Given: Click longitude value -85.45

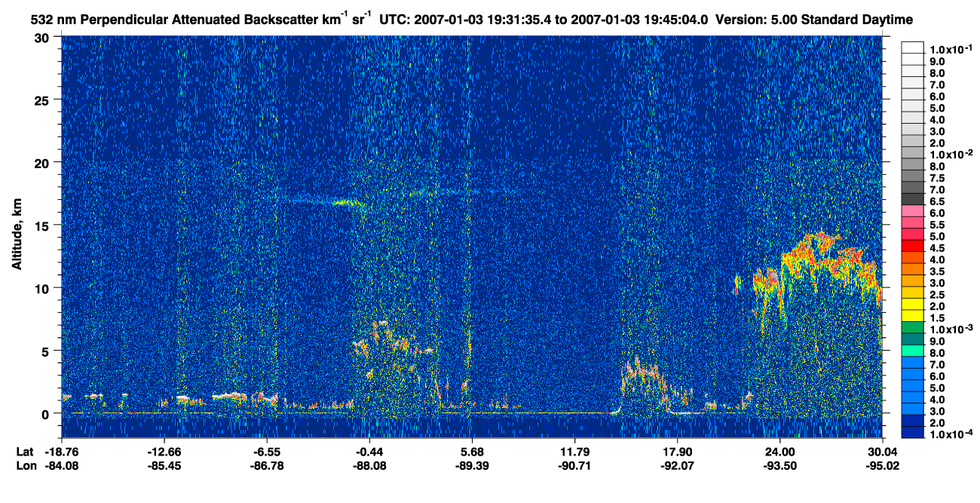Looking at the screenshot, I should (164, 465).
